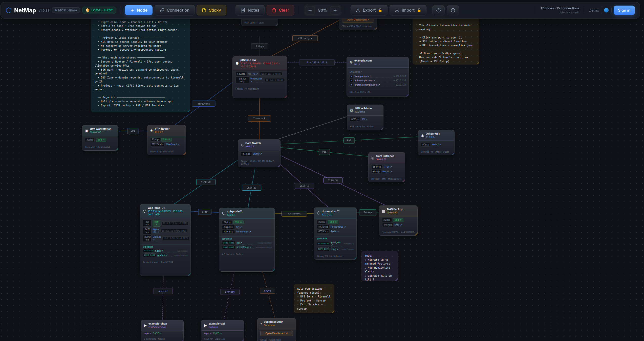Clear the canvas
Screen dimensions: 644x341
point(281,10)
